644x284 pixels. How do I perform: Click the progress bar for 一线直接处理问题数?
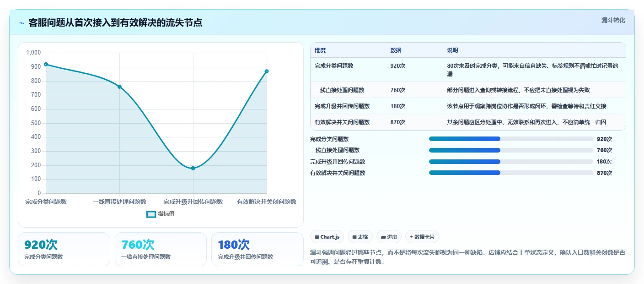click(x=511, y=150)
